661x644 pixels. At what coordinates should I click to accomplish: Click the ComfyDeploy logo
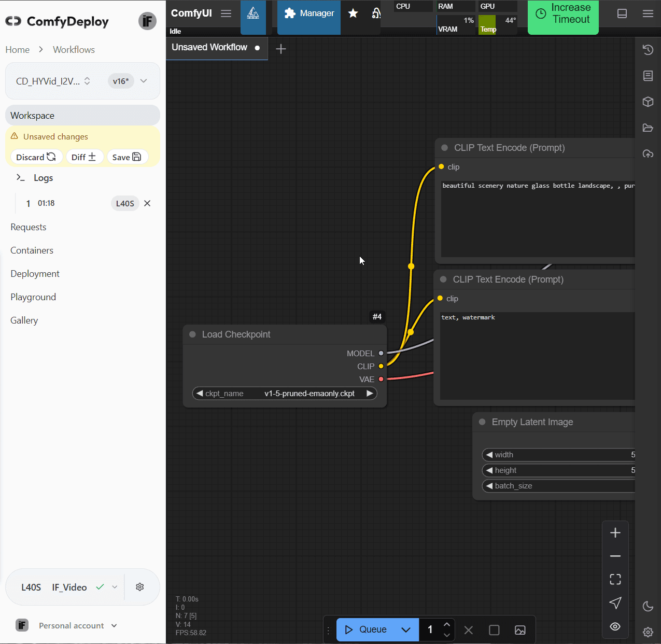point(57,21)
